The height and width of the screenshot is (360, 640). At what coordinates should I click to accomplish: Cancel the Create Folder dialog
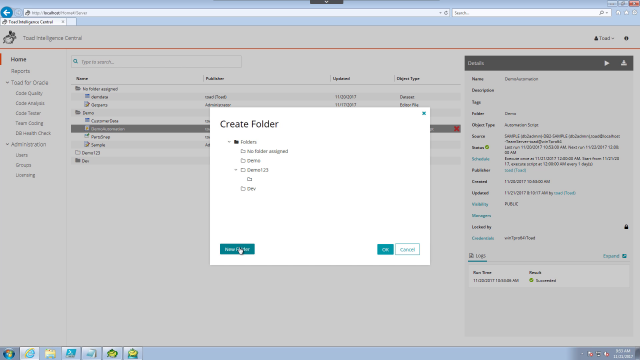coord(407,249)
